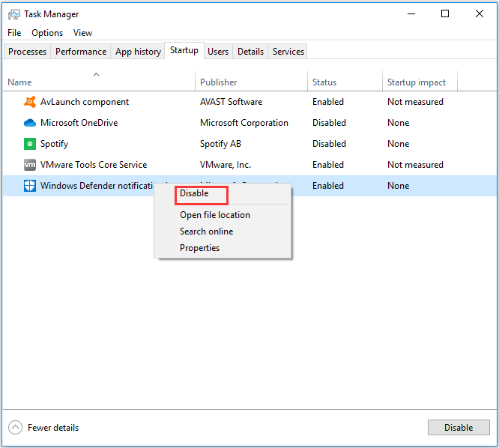Click the green Spotify icon

point(30,144)
